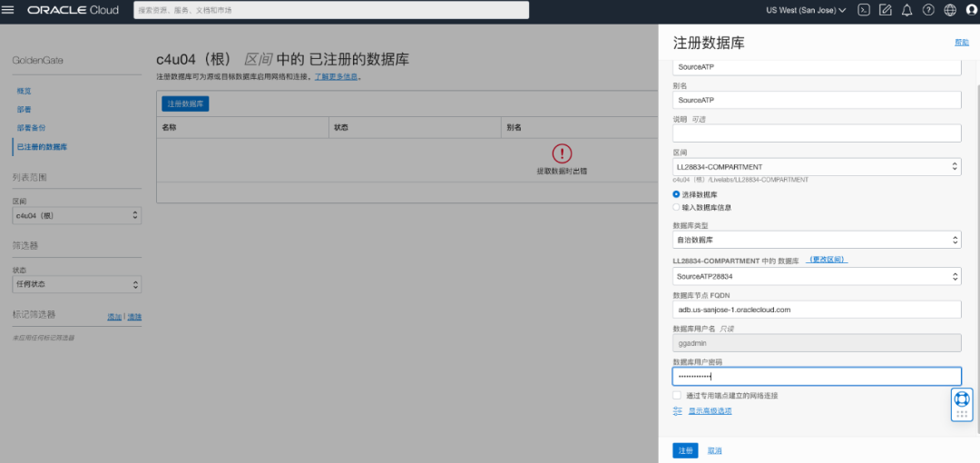Viewport: 980px width, 463px height.
Task: Open the SourceATP28834 database dropdown
Action: pos(817,276)
